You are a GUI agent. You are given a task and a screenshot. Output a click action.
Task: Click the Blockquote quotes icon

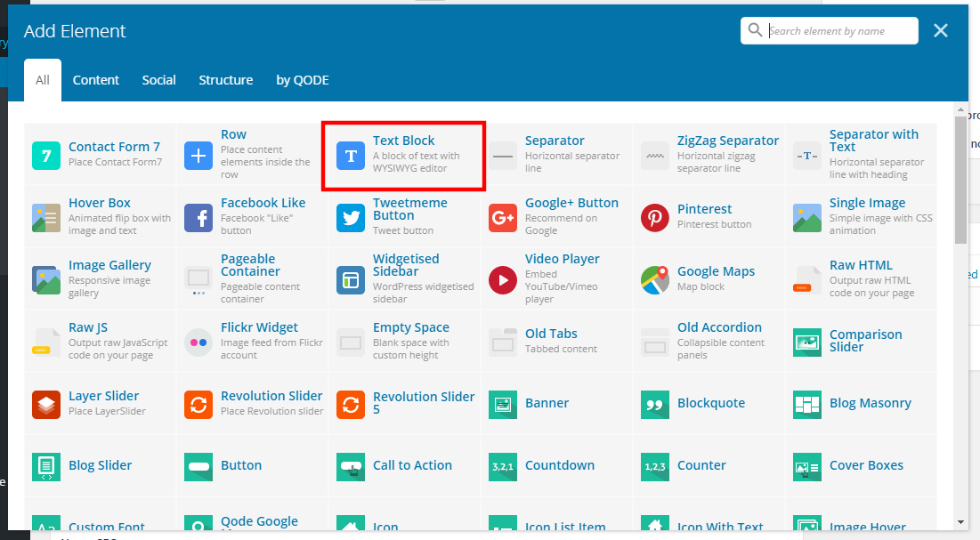[x=655, y=405]
